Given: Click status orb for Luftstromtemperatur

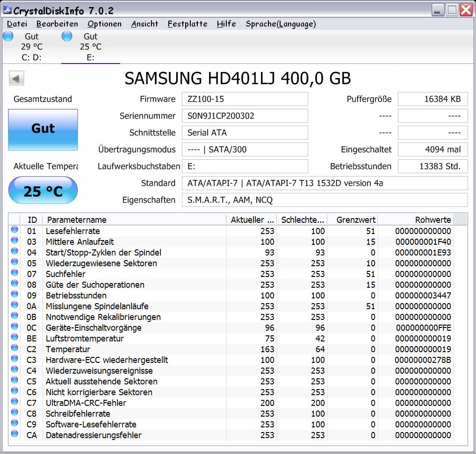Looking at the screenshot, I should pyautogui.click(x=14, y=337).
